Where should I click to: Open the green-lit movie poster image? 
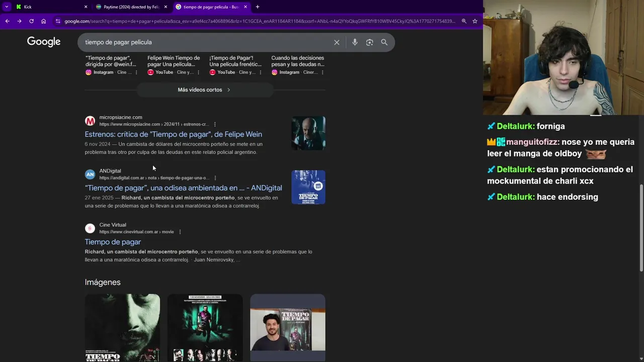(x=205, y=328)
